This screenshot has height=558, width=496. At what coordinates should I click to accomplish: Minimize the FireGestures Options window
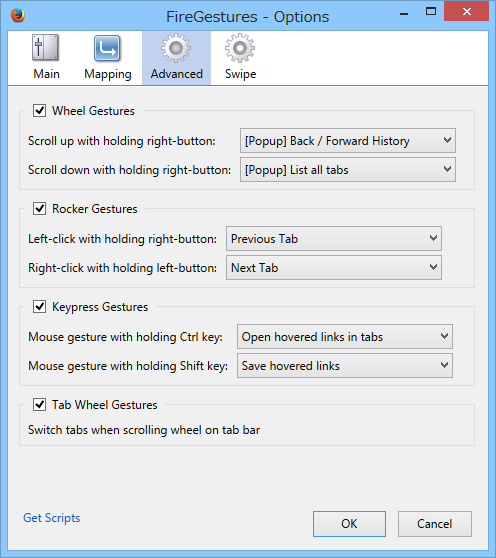tap(404, 14)
